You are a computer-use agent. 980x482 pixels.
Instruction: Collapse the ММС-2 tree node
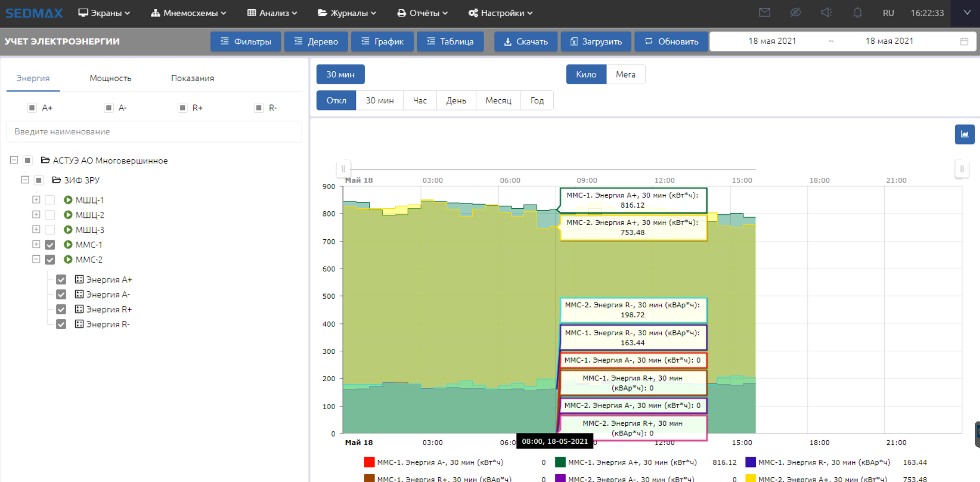click(36, 259)
